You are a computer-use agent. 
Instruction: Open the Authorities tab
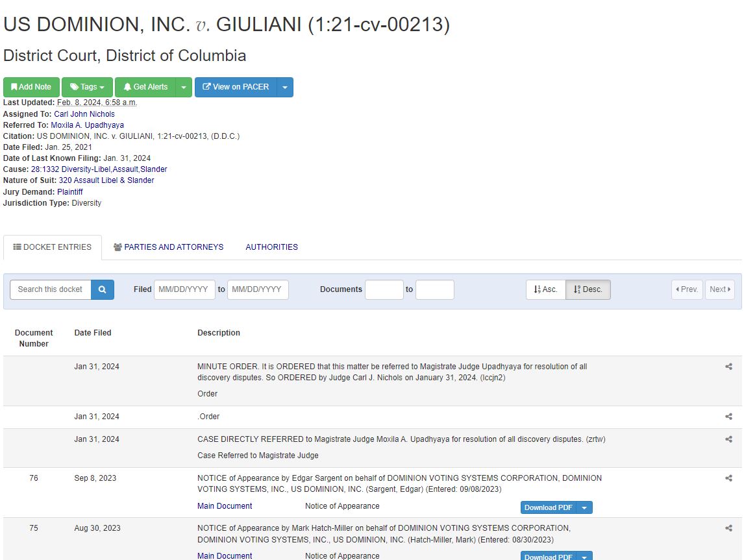tap(271, 247)
